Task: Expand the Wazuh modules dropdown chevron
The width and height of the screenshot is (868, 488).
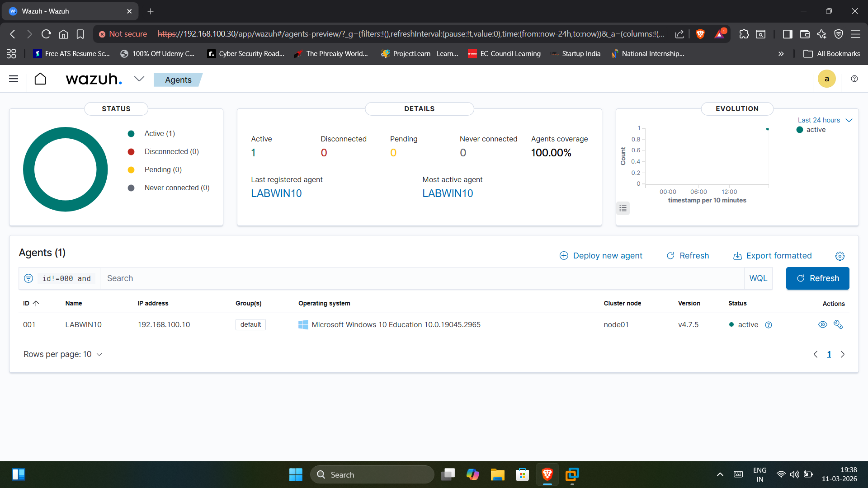Action: (139, 79)
